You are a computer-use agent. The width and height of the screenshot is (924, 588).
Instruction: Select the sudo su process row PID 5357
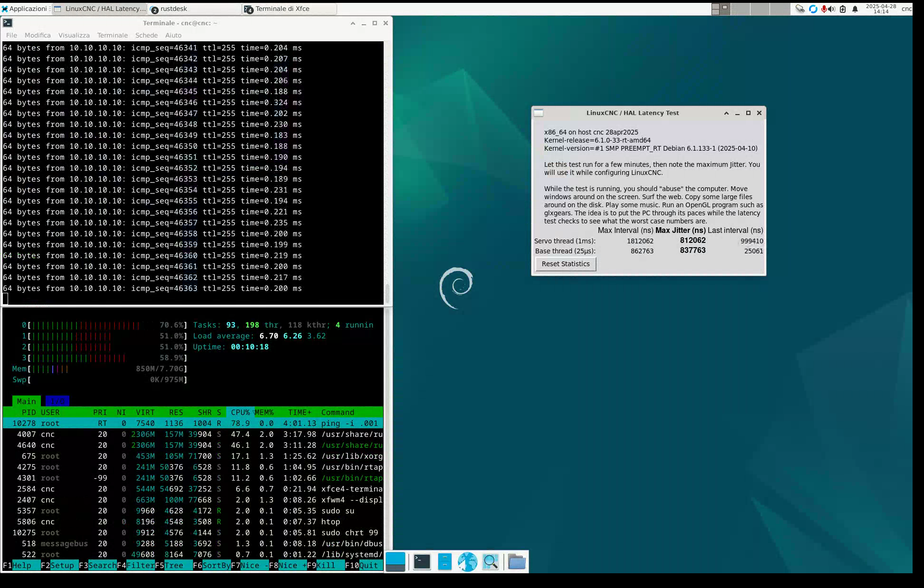pyautogui.click(x=193, y=511)
